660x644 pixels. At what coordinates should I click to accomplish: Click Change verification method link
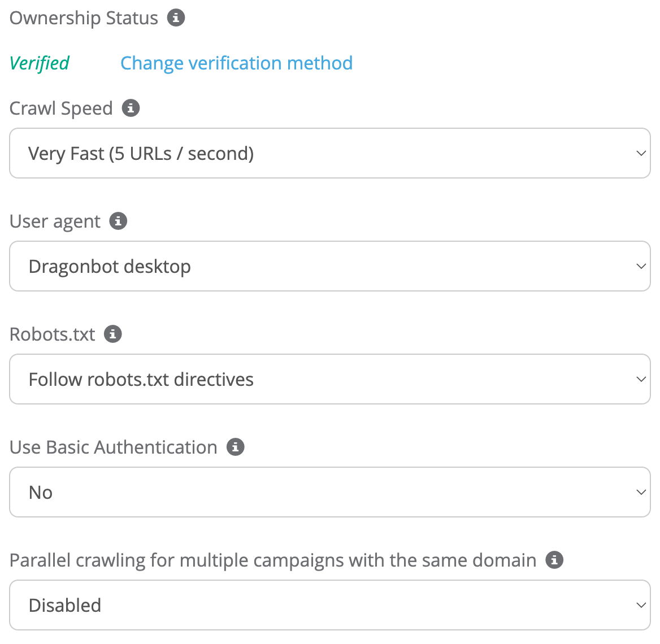click(x=236, y=63)
